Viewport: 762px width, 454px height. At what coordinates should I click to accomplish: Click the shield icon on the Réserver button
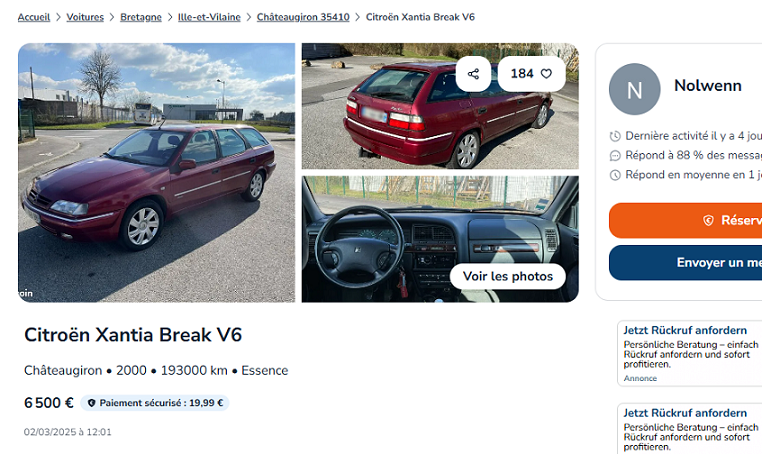tap(709, 221)
